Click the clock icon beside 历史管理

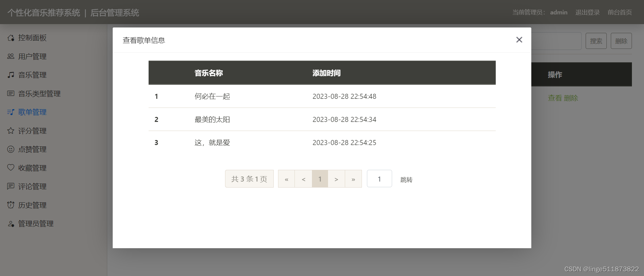(x=11, y=205)
